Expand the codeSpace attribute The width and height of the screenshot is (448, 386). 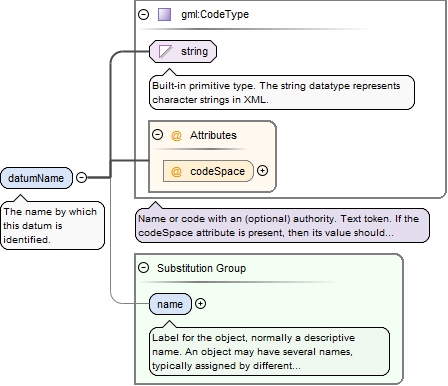tap(263, 171)
